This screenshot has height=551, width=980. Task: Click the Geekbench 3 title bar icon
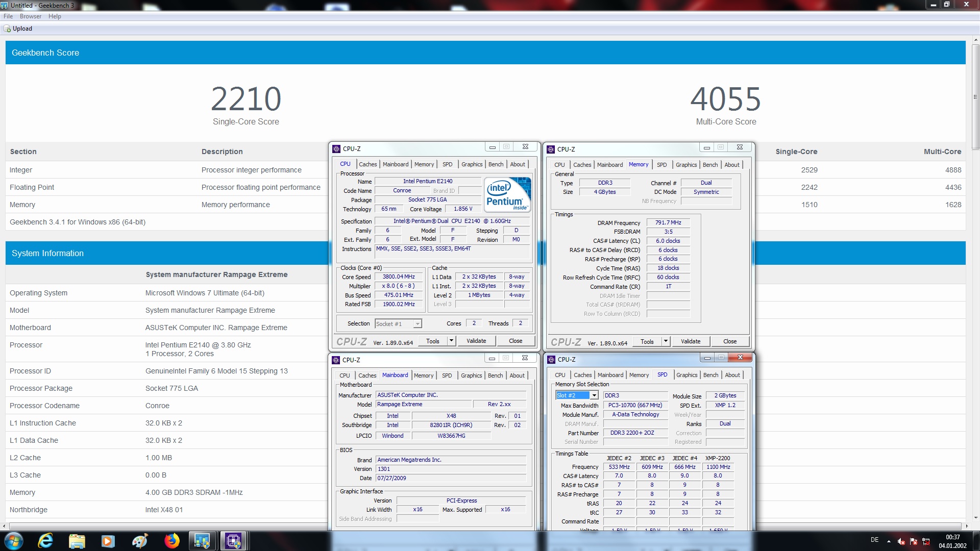click(5, 5)
